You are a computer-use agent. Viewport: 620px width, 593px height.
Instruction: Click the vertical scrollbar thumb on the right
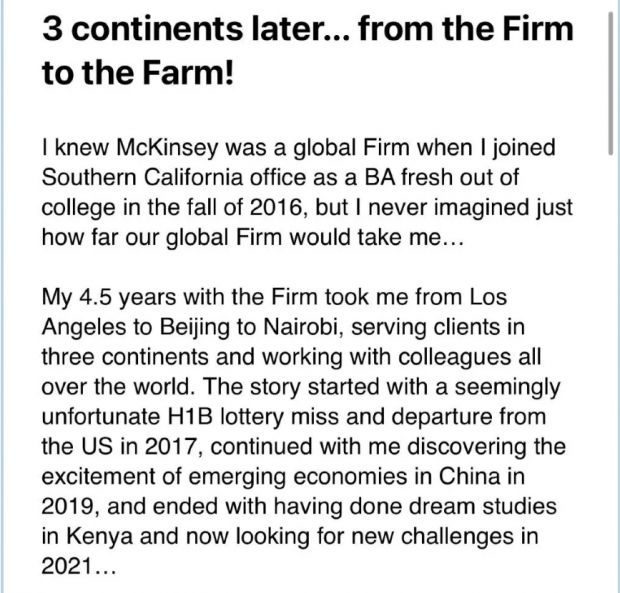pyautogui.click(x=611, y=84)
